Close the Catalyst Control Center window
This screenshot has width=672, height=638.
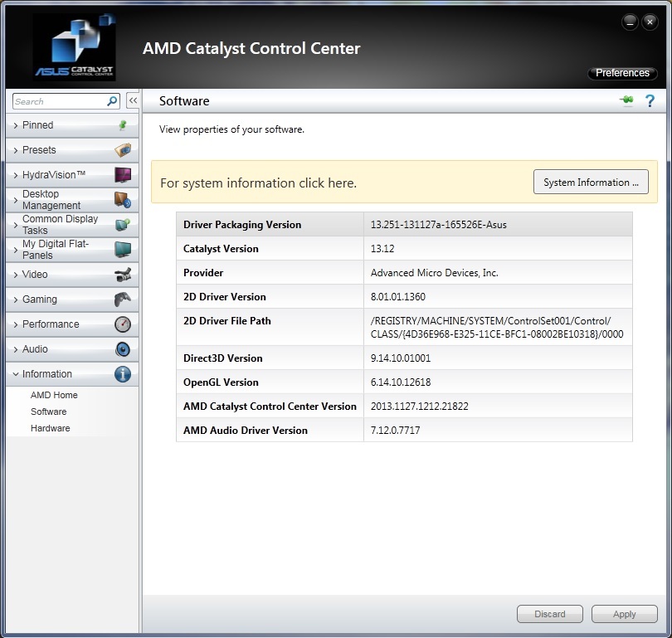(x=650, y=22)
